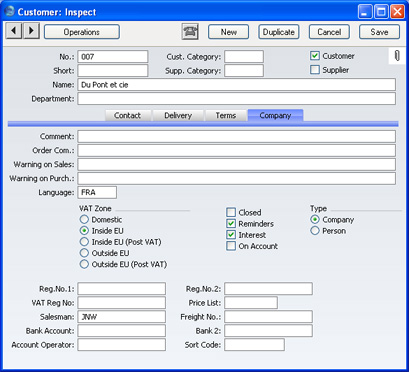Choose Inside EU (Post VAT) option
Screen dimensions: 409x372
[84, 242]
